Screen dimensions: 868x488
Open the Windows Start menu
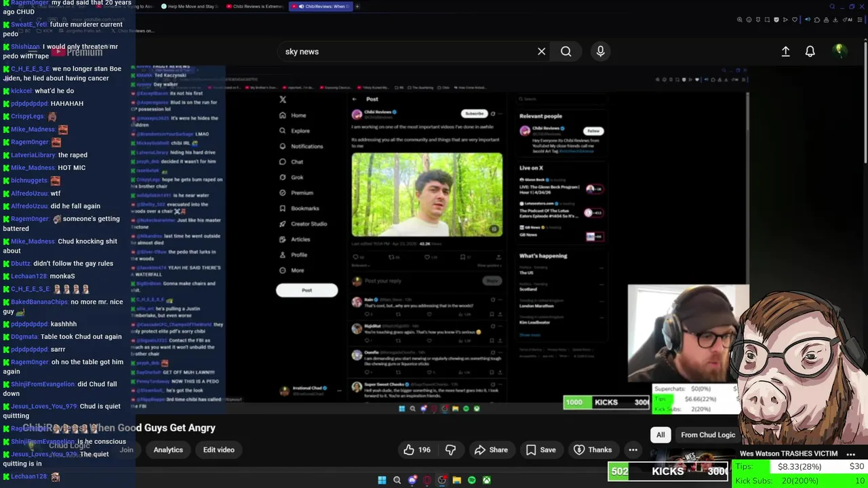[x=382, y=480]
